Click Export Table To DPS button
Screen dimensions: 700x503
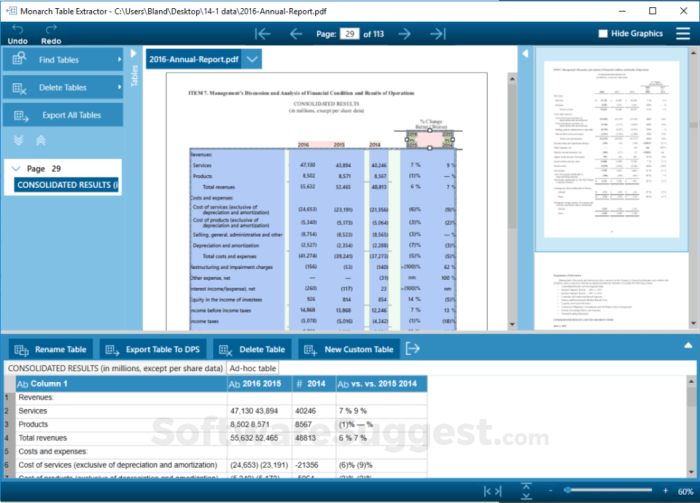(153, 349)
